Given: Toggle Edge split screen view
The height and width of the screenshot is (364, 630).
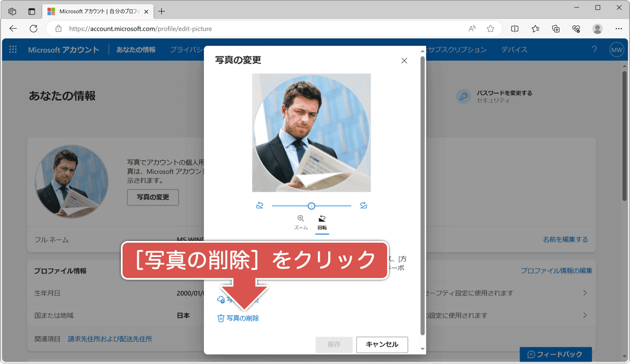Looking at the screenshot, I should [514, 28].
